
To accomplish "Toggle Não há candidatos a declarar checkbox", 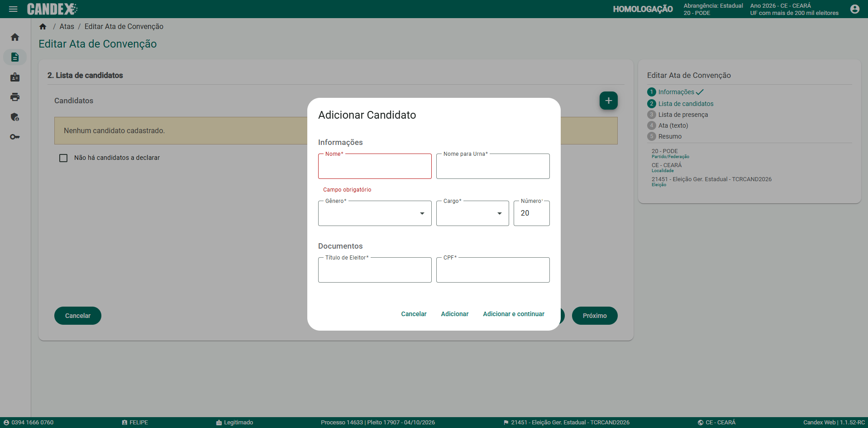I will tap(63, 158).
